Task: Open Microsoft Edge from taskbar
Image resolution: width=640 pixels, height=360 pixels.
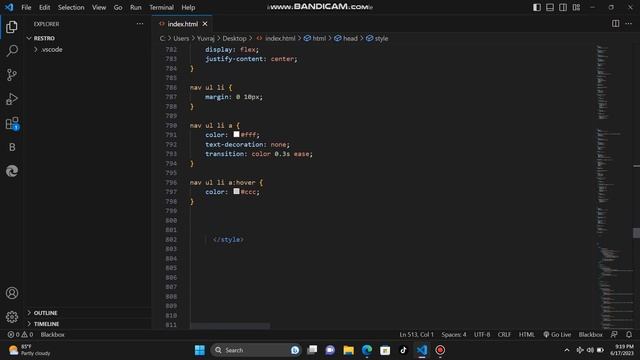Action: [367, 350]
